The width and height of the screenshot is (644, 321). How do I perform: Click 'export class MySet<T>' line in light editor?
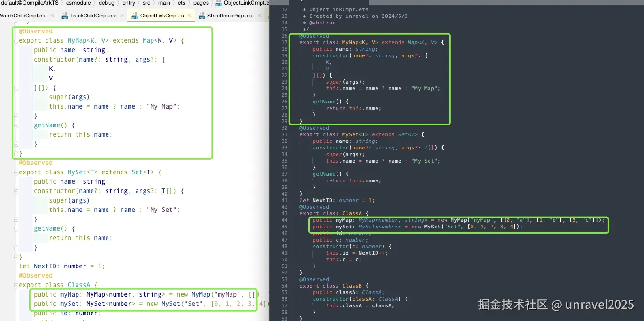tap(90, 172)
